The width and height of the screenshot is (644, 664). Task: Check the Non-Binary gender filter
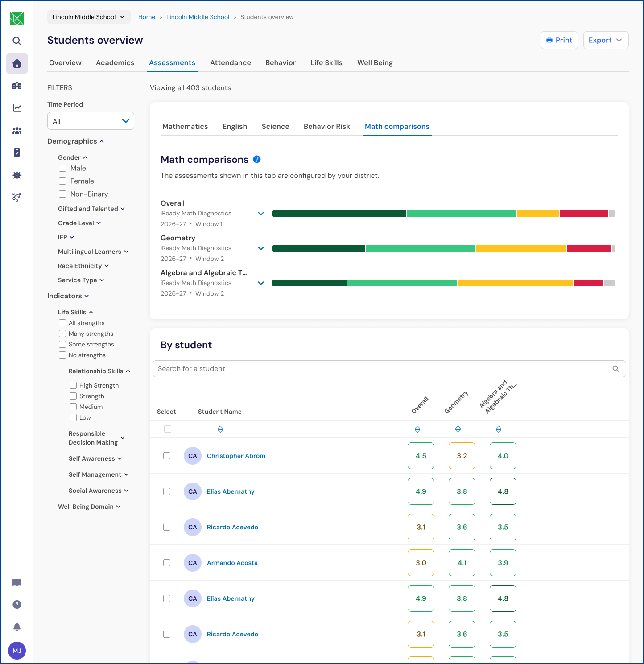tap(62, 194)
